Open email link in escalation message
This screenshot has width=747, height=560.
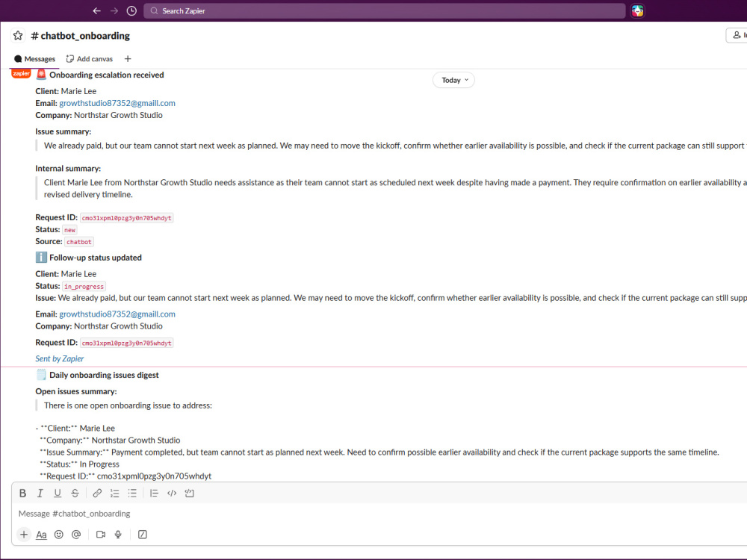tap(117, 103)
